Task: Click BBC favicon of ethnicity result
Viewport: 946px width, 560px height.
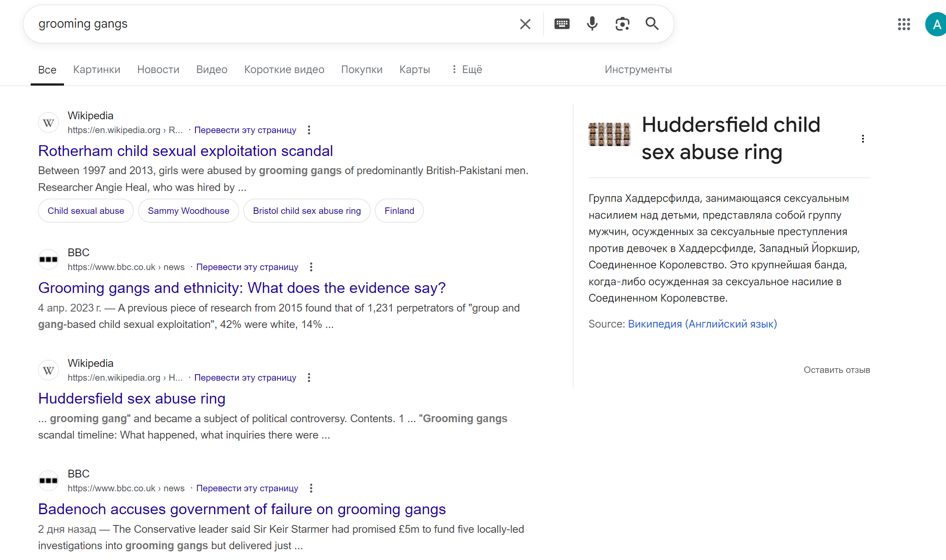Action: point(48,259)
